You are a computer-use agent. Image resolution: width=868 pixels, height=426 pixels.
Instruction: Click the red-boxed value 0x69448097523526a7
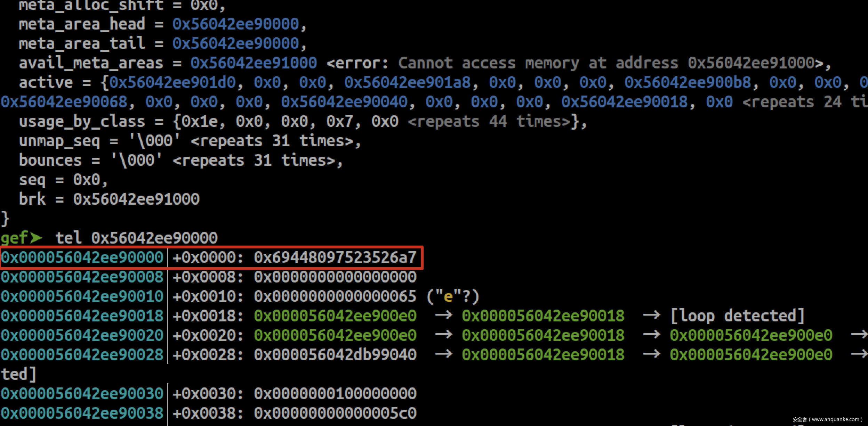point(335,258)
